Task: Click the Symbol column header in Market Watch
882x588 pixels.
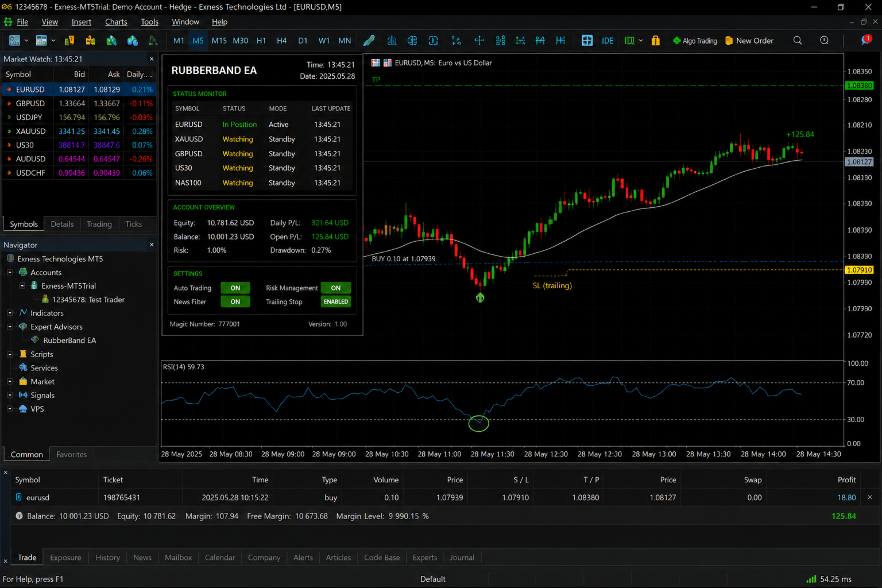Action: 18,74
